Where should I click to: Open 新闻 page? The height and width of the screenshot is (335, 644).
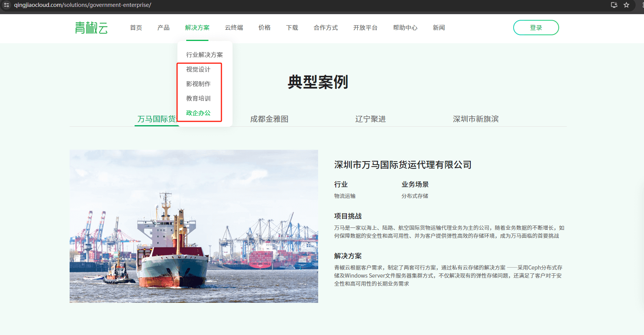(x=439, y=28)
